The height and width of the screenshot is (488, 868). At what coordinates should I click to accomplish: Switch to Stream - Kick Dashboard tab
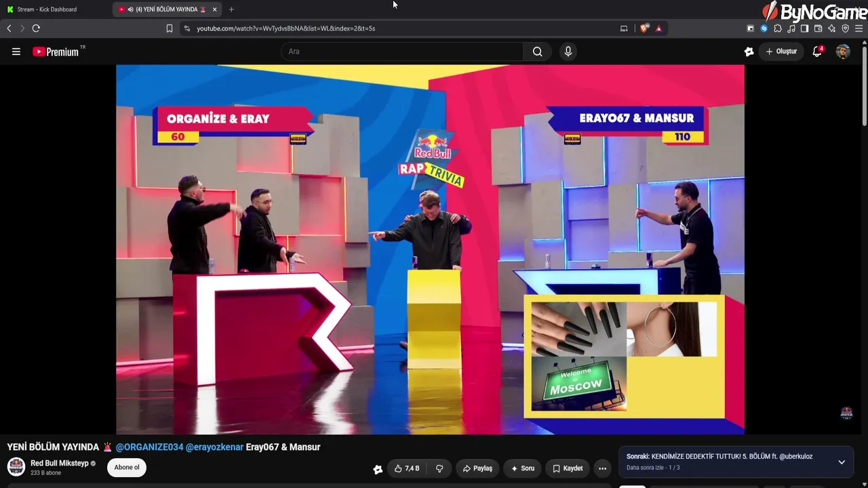(x=46, y=9)
